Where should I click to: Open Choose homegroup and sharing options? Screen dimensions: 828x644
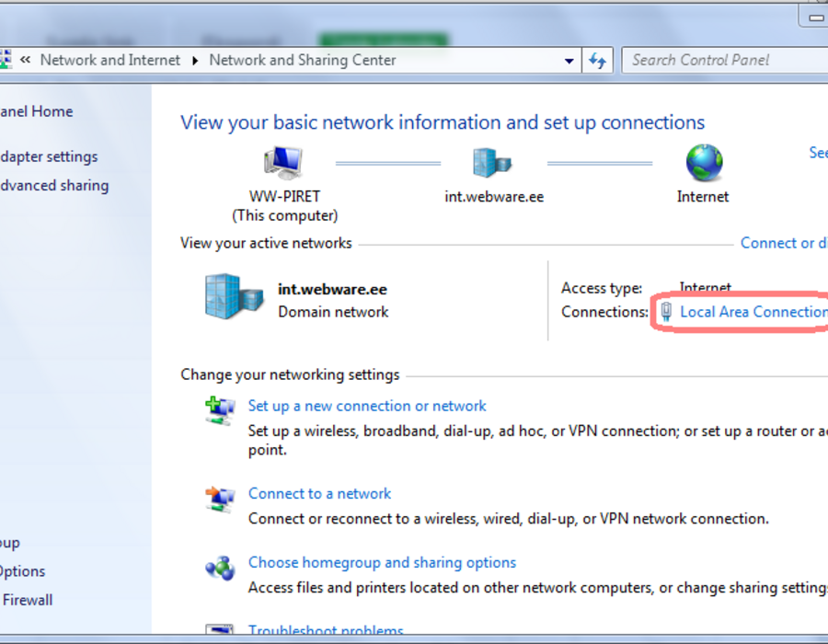pyautogui.click(x=382, y=563)
